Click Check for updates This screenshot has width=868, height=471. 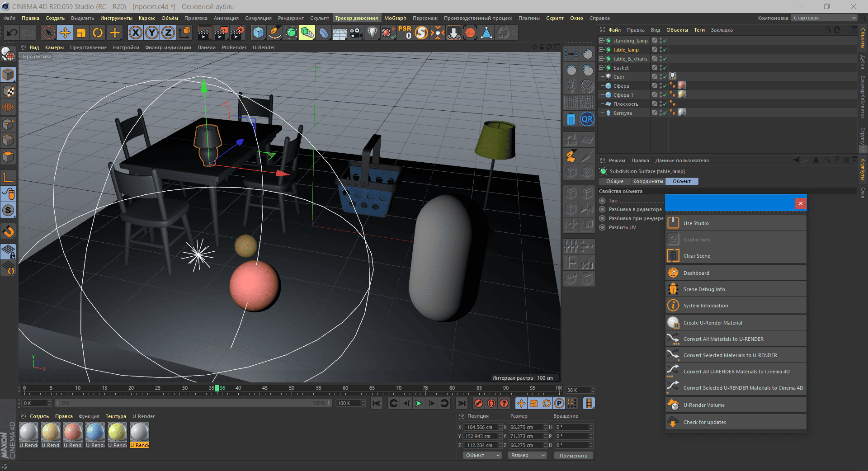[x=736, y=422]
